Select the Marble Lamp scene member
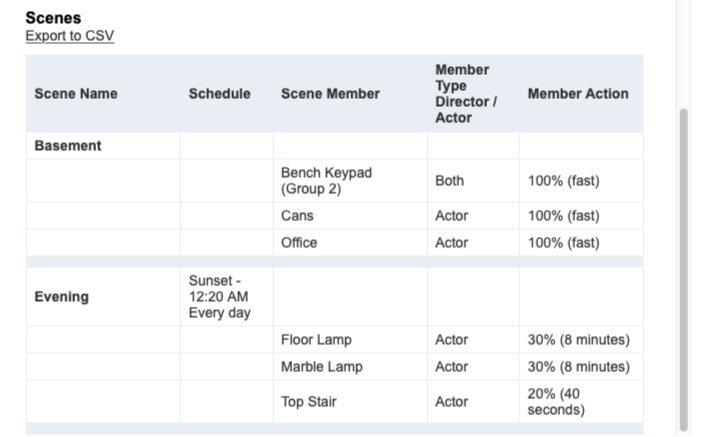Screen dimensions: 718x437 [x=322, y=366]
